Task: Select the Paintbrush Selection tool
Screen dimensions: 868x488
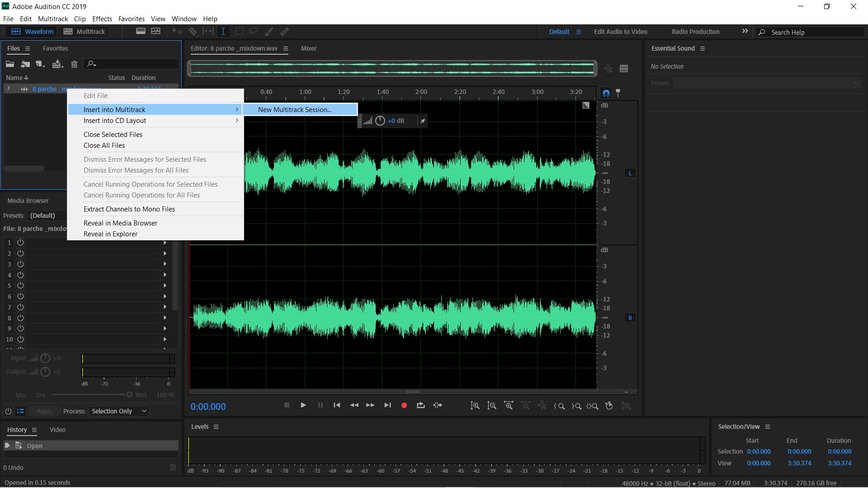Action: 269,31
